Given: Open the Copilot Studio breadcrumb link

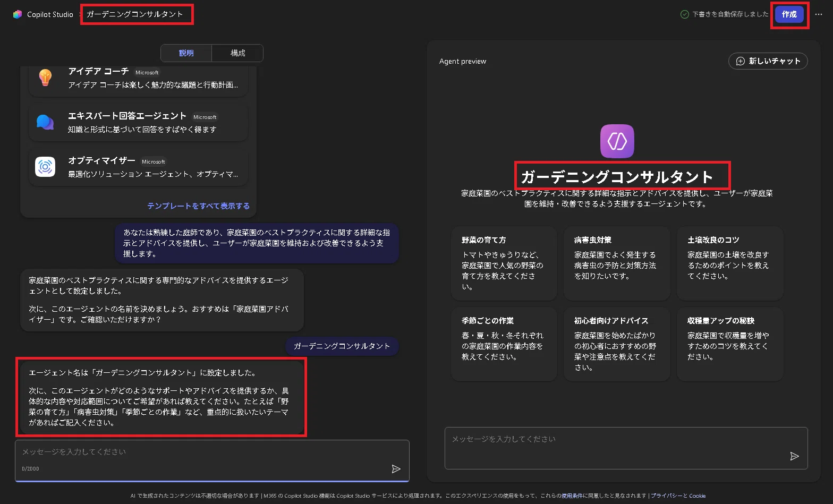Looking at the screenshot, I should tap(50, 14).
